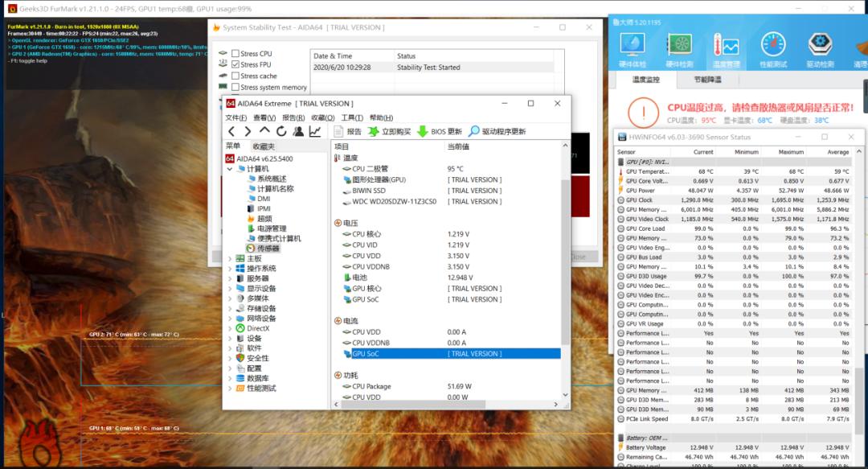Viewport: 868px width, 469px height.
Task: Click the 报告 report toolbar button
Action: pyautogui.click(x=348, y=131)
